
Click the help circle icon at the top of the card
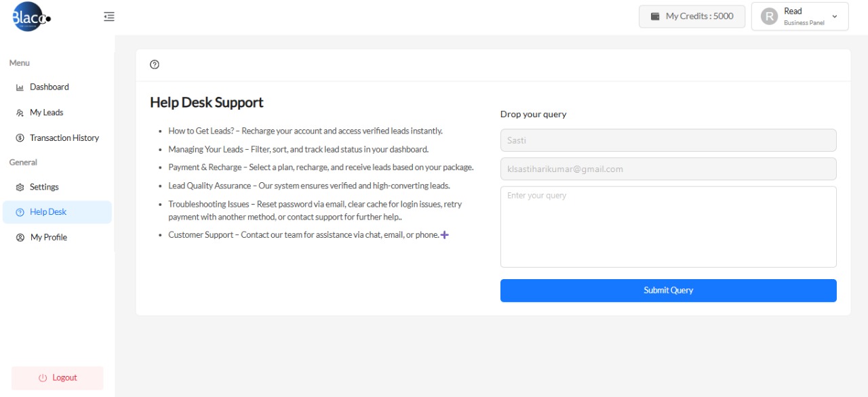[155, 65]
